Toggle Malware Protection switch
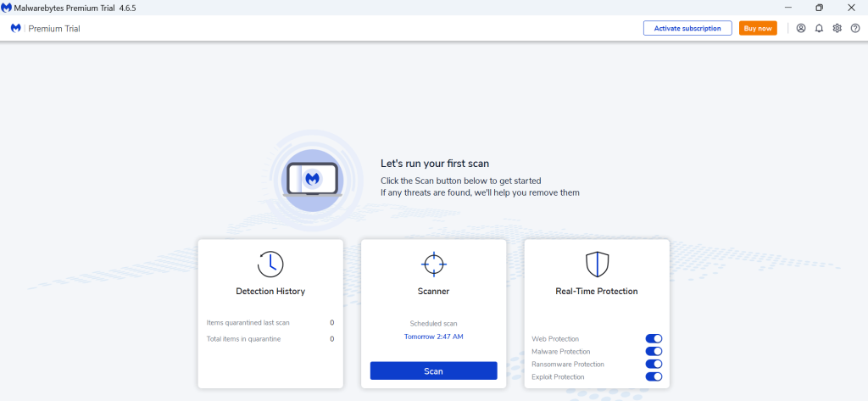 coord(654,352)
